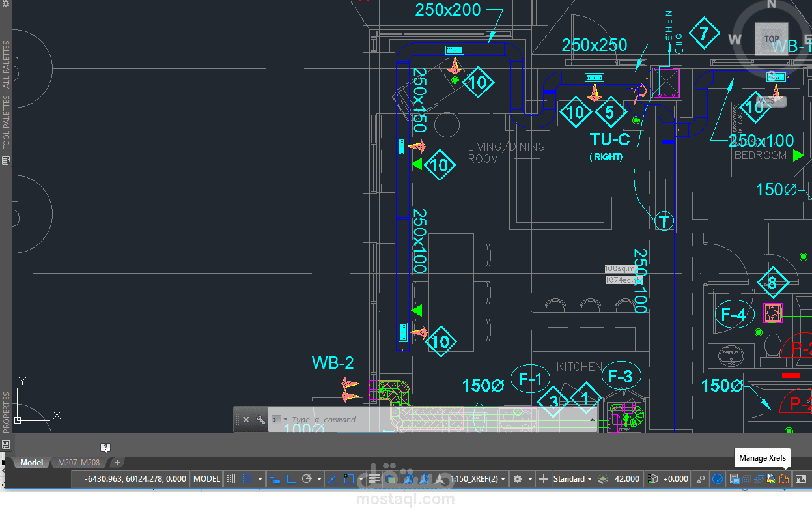This screenshot has height=518, width=812.
Task: Click the help question mark tooltip icon
Action: click(105, 448)
